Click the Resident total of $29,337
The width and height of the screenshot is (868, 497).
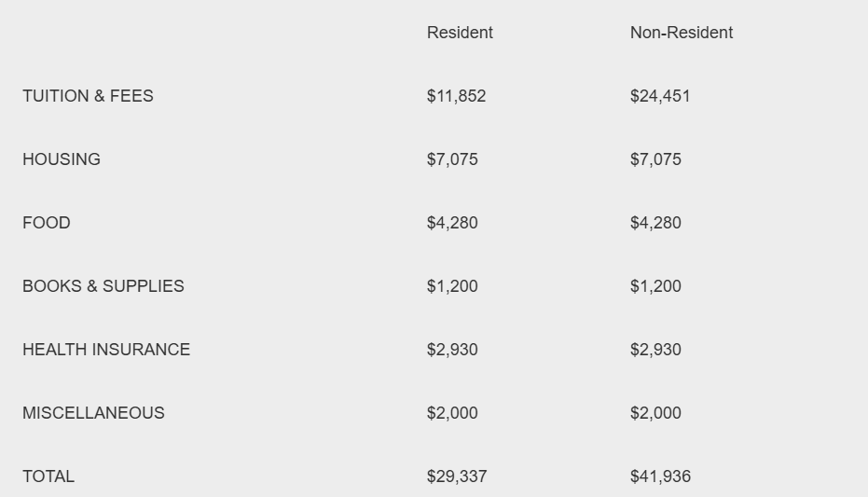click(x=457, y=476)
